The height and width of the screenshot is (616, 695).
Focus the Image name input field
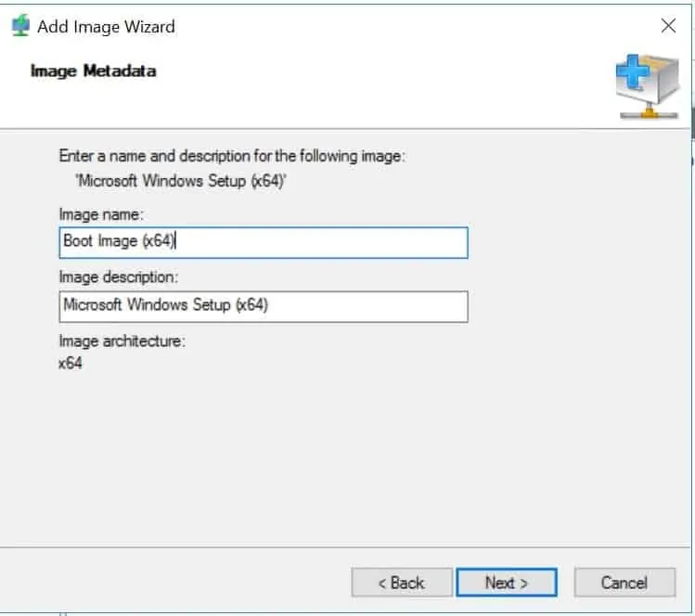[264, 242]
